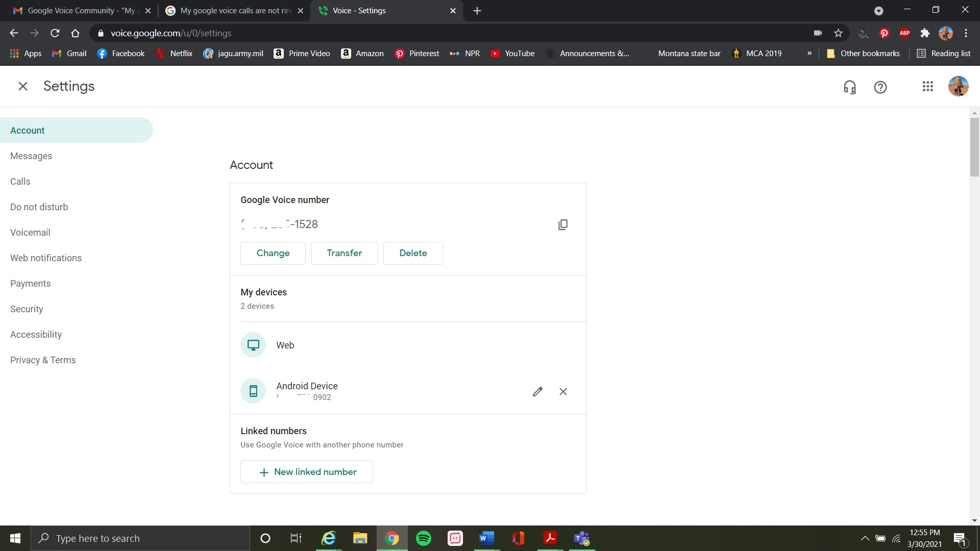Viewport: 980px width, 551px height.
Task: Open the Chrome three-dot menu
Action: pos(966,33)
